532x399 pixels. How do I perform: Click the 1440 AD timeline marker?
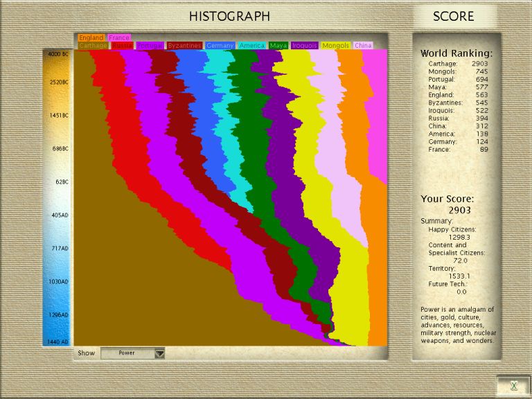(x=57, y=342)
